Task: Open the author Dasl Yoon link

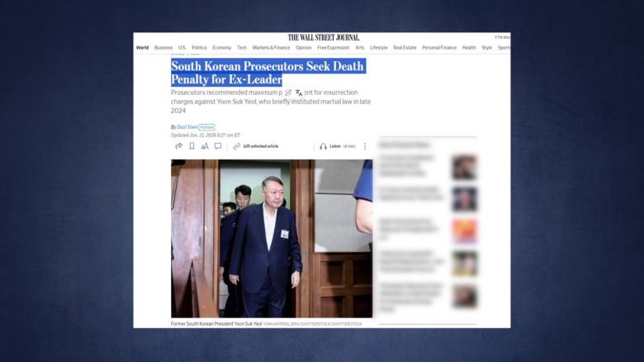Action: 187,127
